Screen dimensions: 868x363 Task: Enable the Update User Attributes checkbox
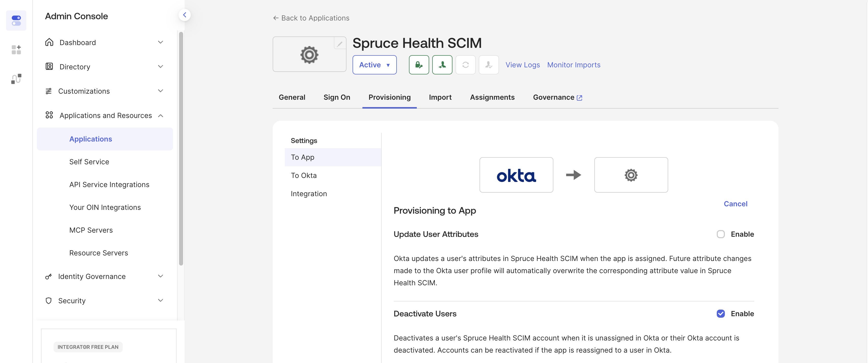[720, 234]
